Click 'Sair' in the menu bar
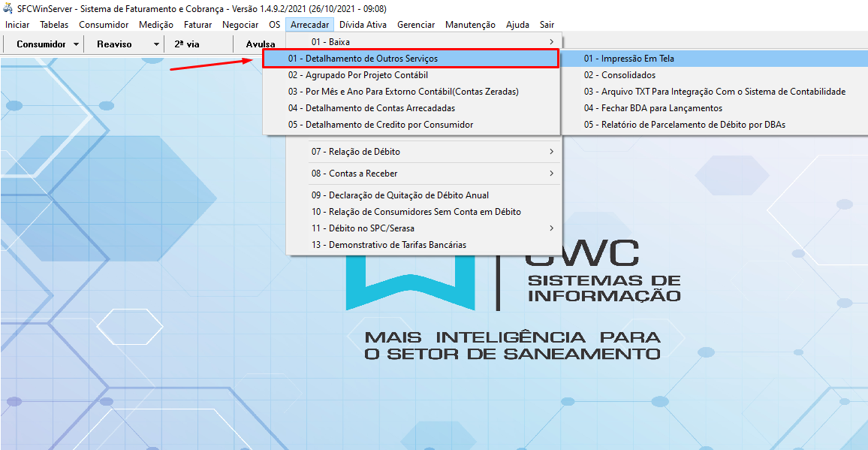This screenshot has height=450, width=868. click(547, 24)
